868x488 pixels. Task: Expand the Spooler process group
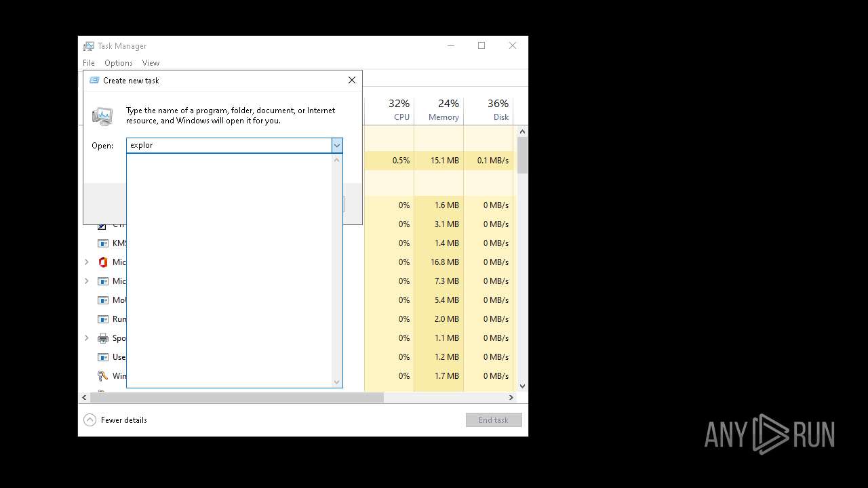coord(86,338)
